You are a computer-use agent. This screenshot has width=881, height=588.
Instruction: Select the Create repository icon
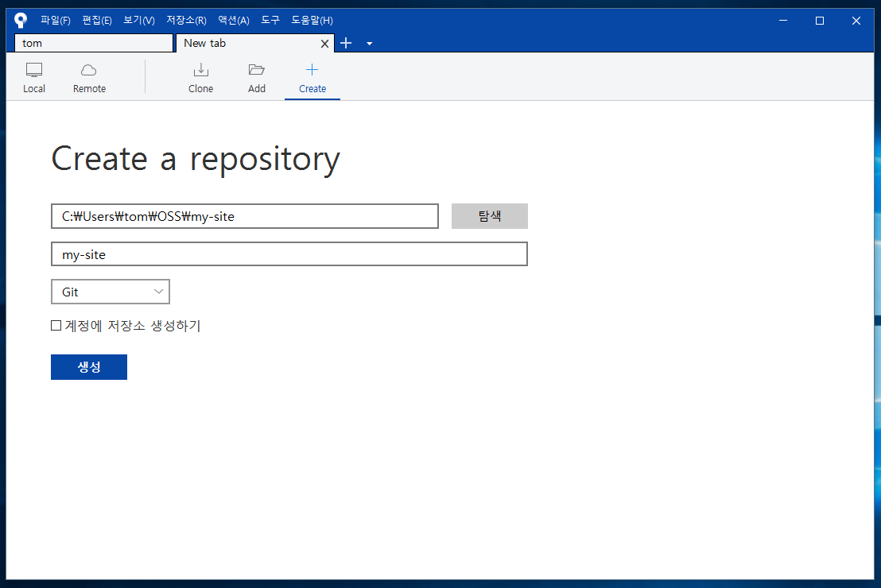tap(312, 78)
